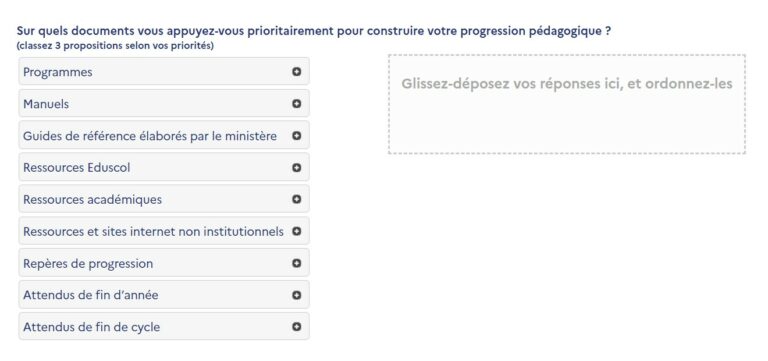Add Guides de référence via its plus icon

(x=296, y=135)
